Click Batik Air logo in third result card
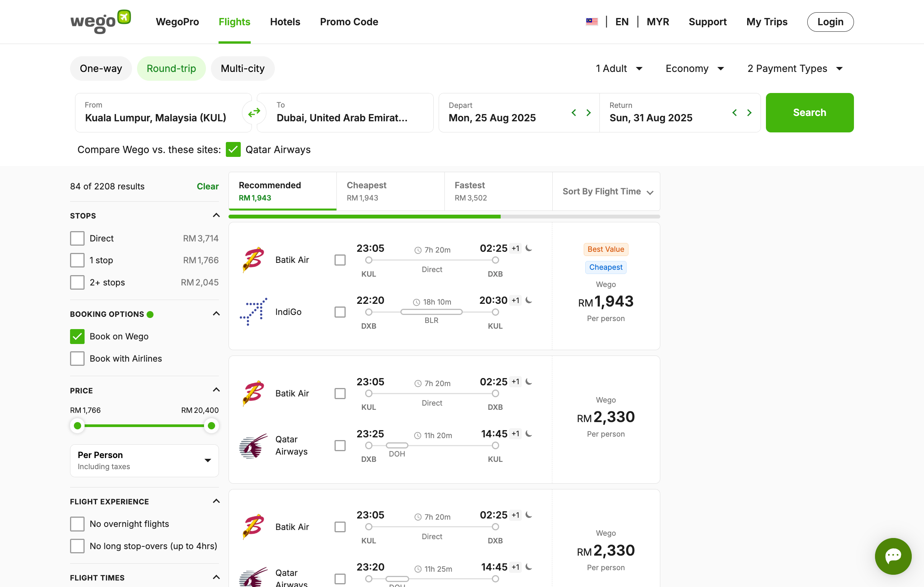This screenshot has width=924, height=587. pos(253,527)
